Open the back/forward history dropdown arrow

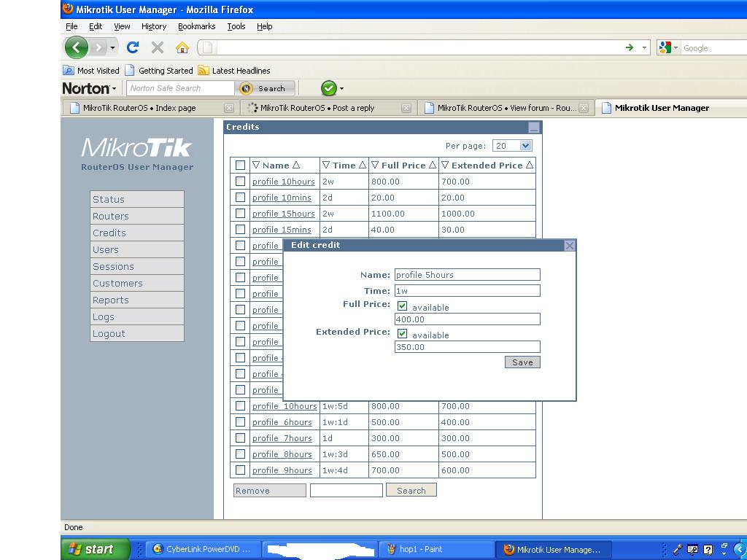pos(112,47)
